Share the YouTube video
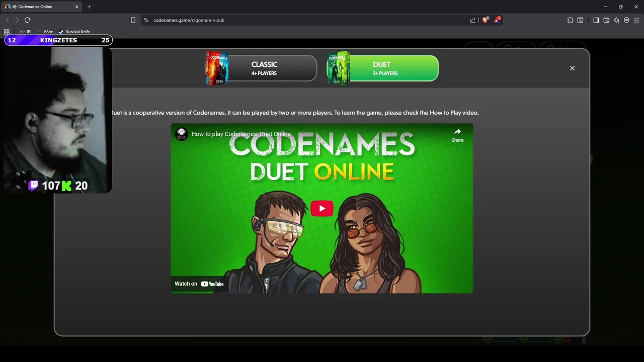The height and width of the screenshot is (362, 644). [457, 135]
